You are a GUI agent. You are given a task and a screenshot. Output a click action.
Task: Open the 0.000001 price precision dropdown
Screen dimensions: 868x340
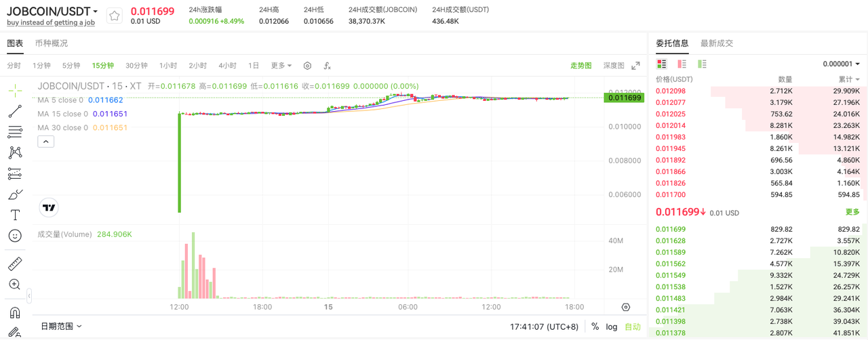pyautogui.click(x=842, y=64)
